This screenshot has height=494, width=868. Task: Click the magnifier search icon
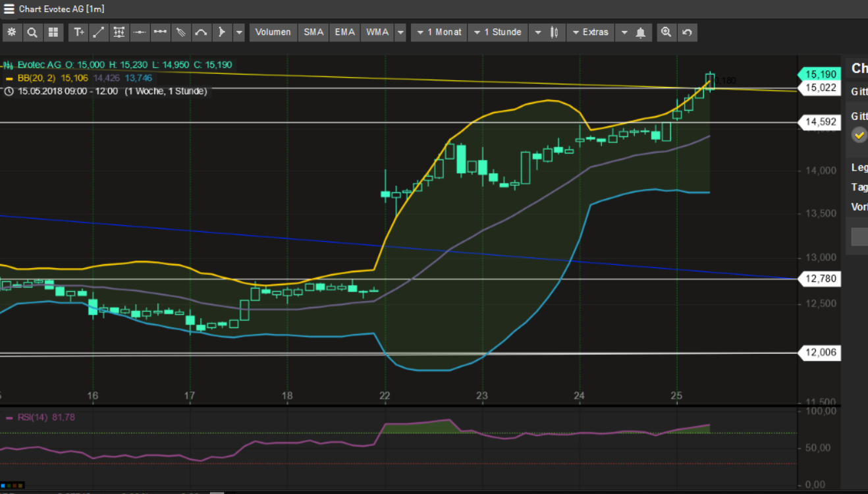[x=32, y=32]
